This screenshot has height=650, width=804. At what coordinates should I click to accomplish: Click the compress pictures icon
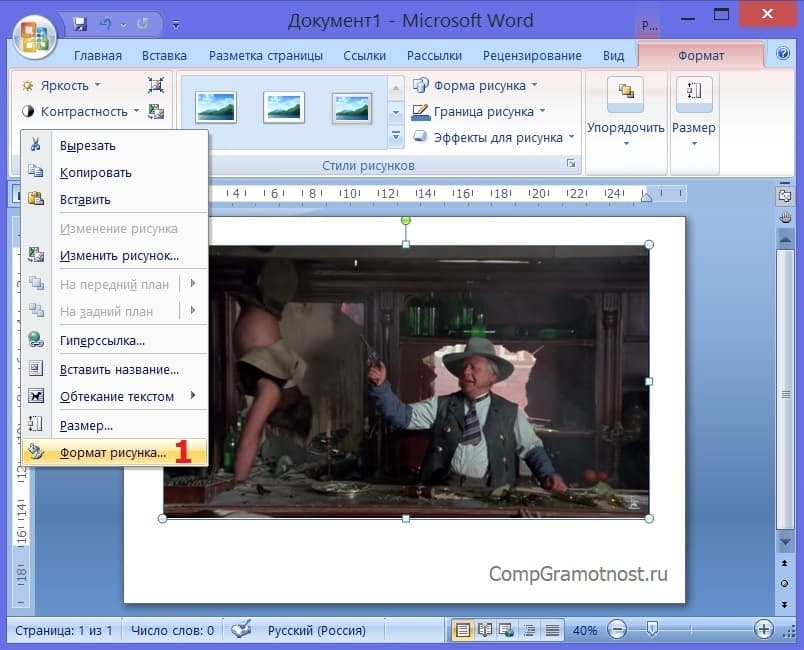point(156,85)
